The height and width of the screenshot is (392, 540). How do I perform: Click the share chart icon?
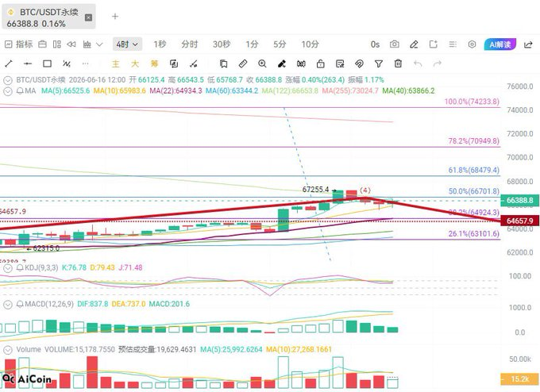[x=528, y=44]
